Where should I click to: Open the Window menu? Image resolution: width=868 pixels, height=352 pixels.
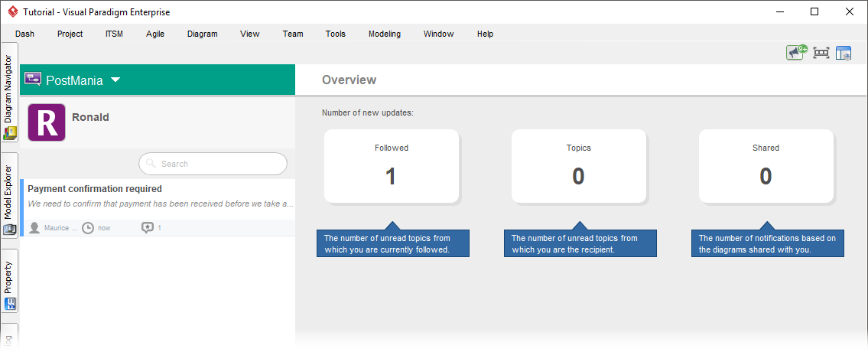point(438,34)
